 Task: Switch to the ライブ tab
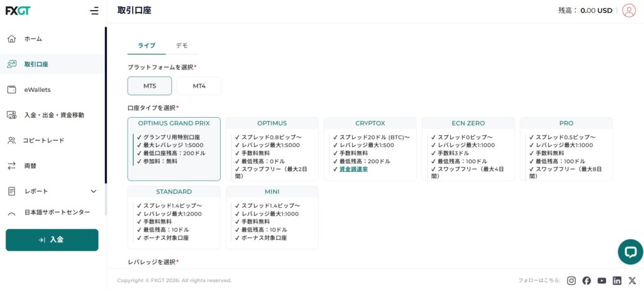[147, 45]
